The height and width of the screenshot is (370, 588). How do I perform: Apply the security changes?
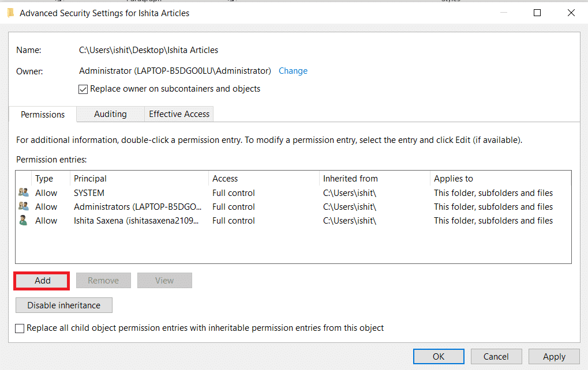(553, 356)
